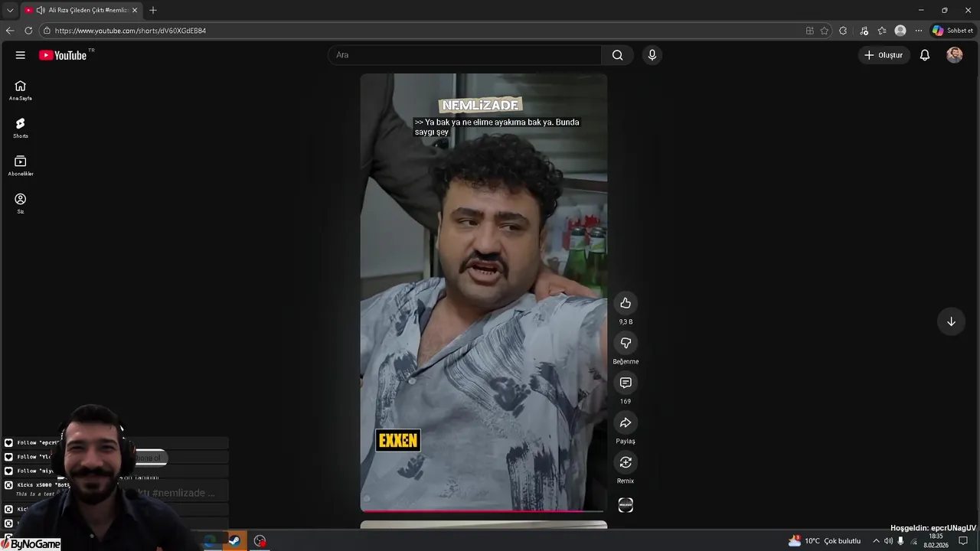
Task: Add this page to favorites star
Action: pyautogui.click(x=825, y=31)
